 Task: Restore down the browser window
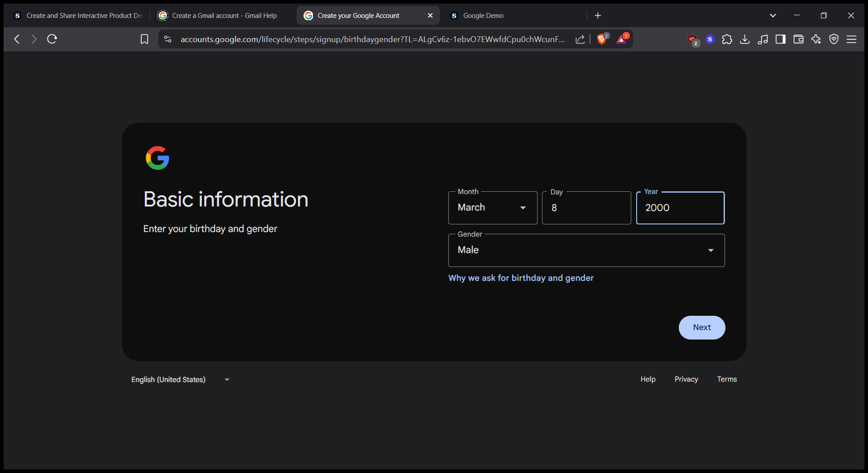point(824,16)
